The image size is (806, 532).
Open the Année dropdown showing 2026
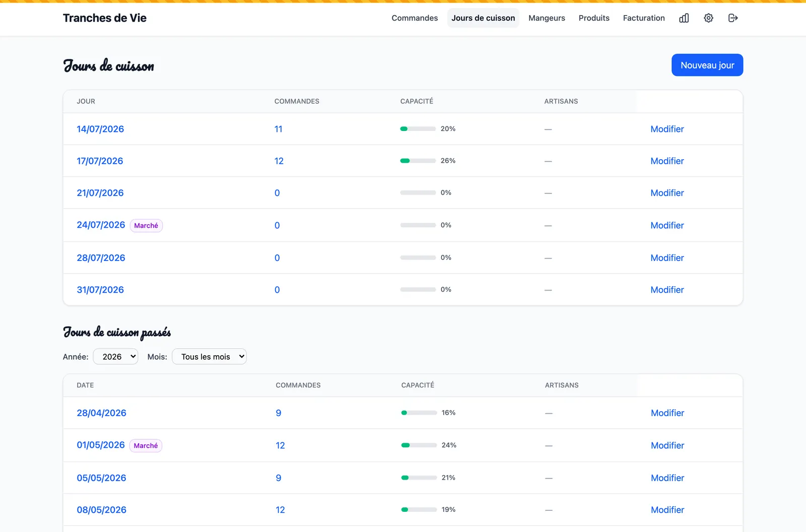(116, 357)
